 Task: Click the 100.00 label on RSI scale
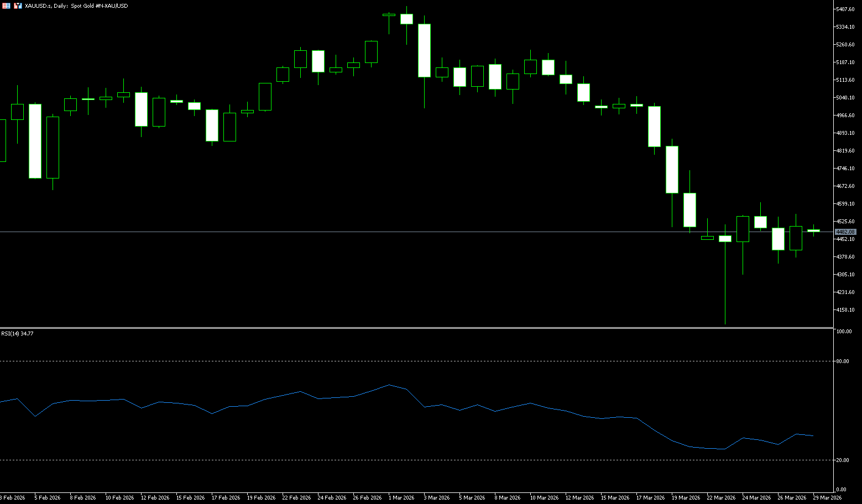pyautogui.click(x=844, y=332)
